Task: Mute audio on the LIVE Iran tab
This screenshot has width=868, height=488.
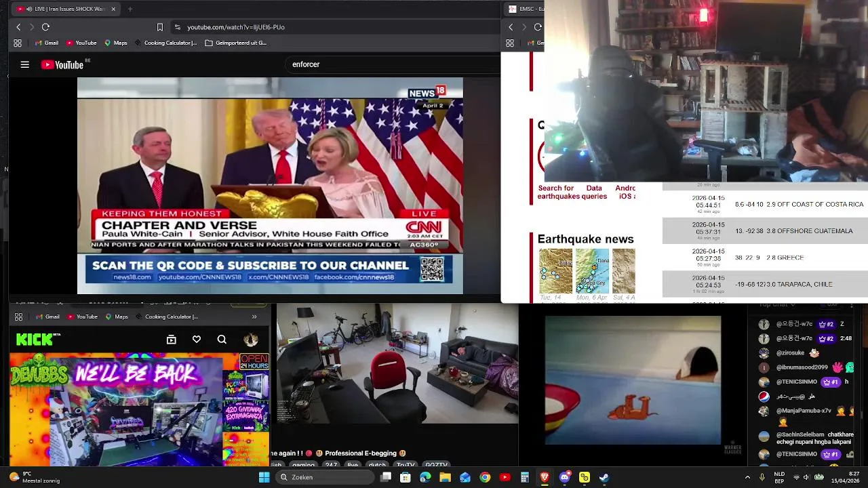Action: [29, 9]
